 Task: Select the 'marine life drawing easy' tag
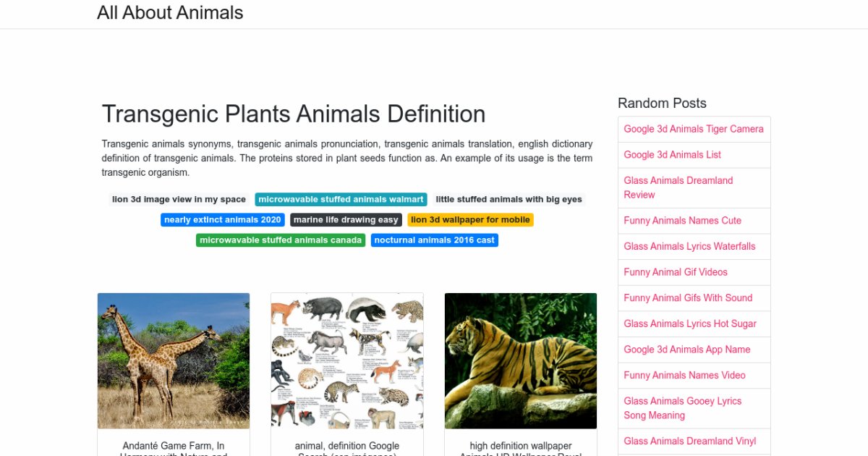click(346, 220)
